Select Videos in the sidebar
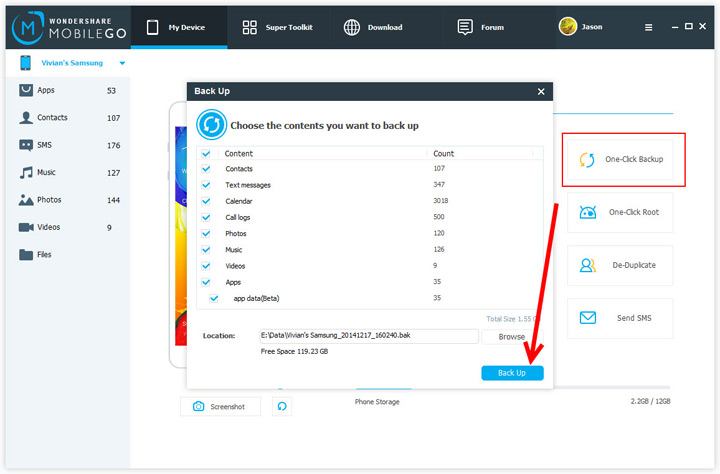The image size is (720, 474). 48,227
